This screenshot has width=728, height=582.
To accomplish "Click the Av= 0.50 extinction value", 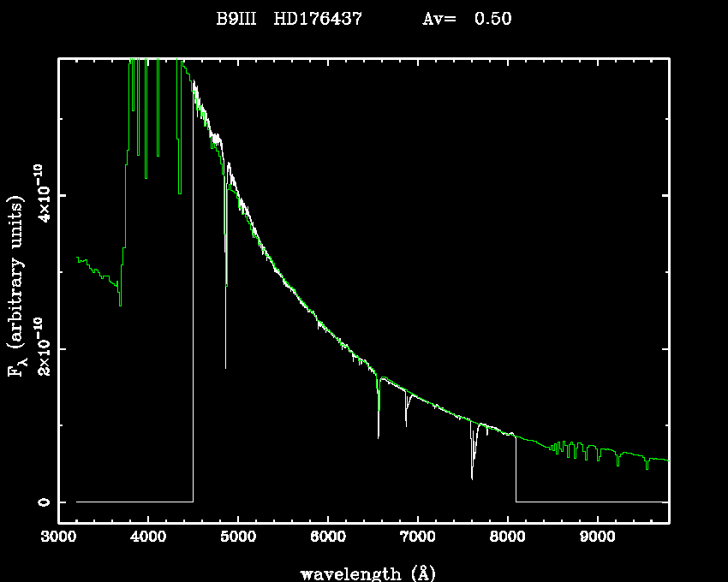I will pos(467,19).
